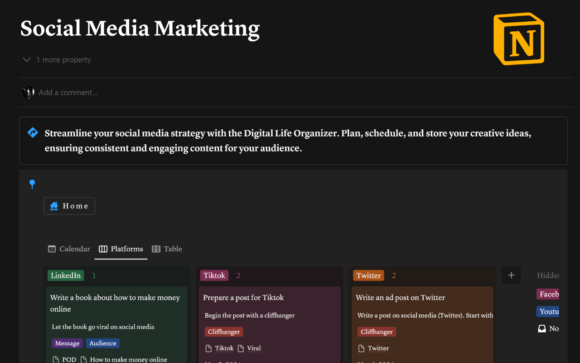Click the Platforms board icon
This screenshot has width=580, height=363.
pyautogui.click(x=103, y=249)
